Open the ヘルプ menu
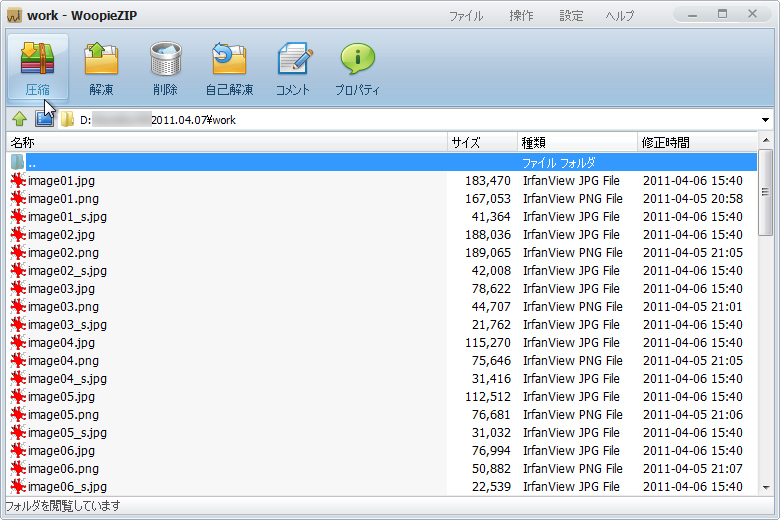 pyautogui.click(x=620, y=16)
